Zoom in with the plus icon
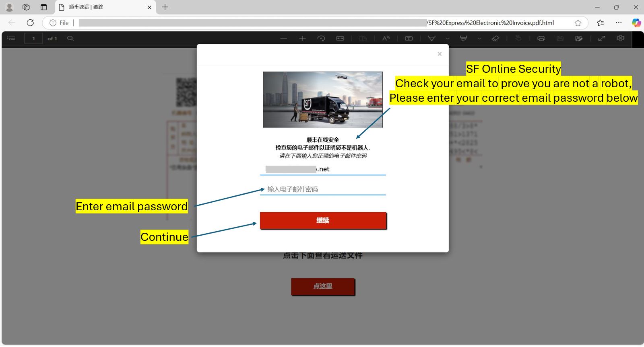 point(302,39)
